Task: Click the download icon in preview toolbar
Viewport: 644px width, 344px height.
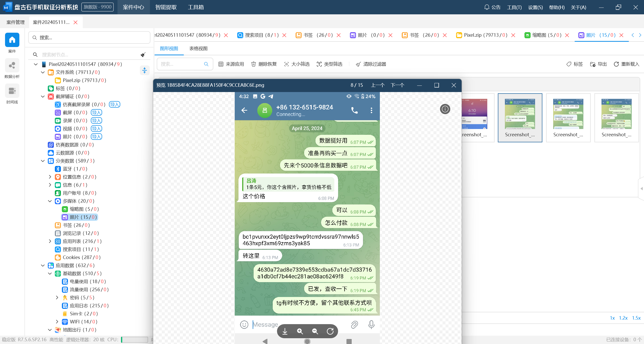Action: 285,331
